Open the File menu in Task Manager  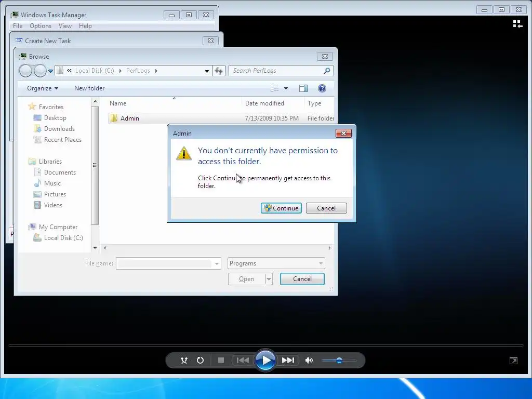click(x=18, y=26)
